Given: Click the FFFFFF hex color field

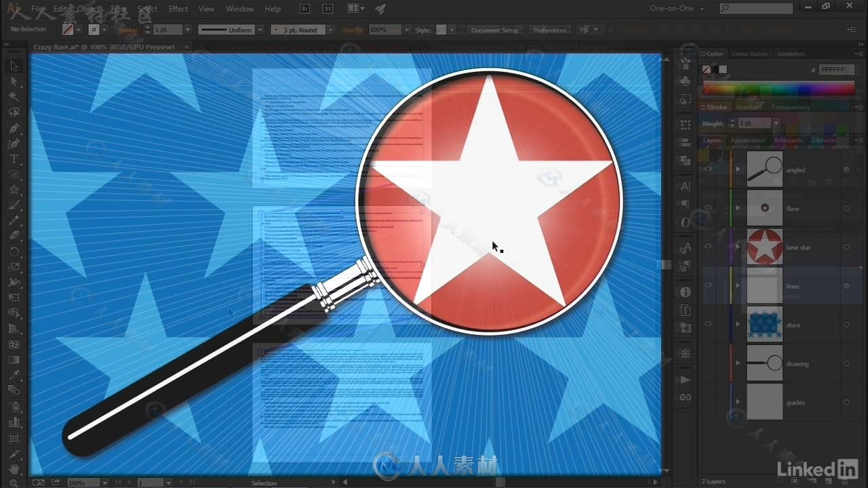Looking at the screenshot, I should pos(836,70).
